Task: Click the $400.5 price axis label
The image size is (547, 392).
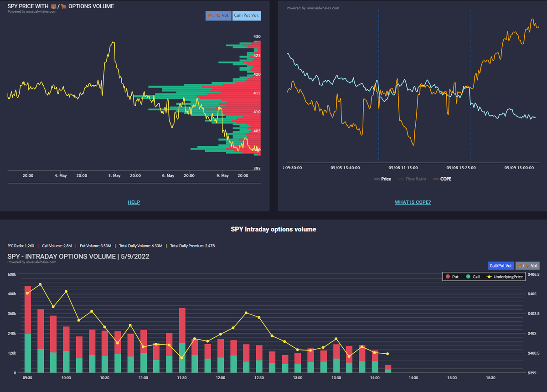Action: tap(533, 353)
